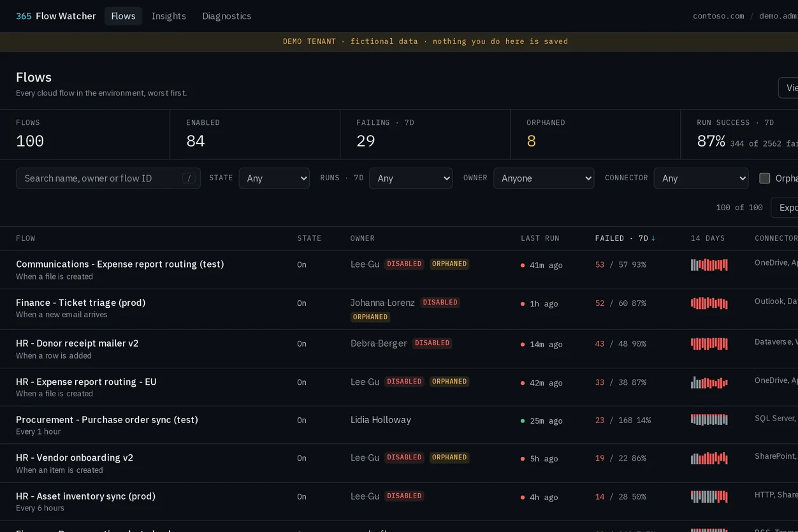Click the 100 of 100 results count
The height and width of the screenshot is (532, 798).
(x=739, y=207)
